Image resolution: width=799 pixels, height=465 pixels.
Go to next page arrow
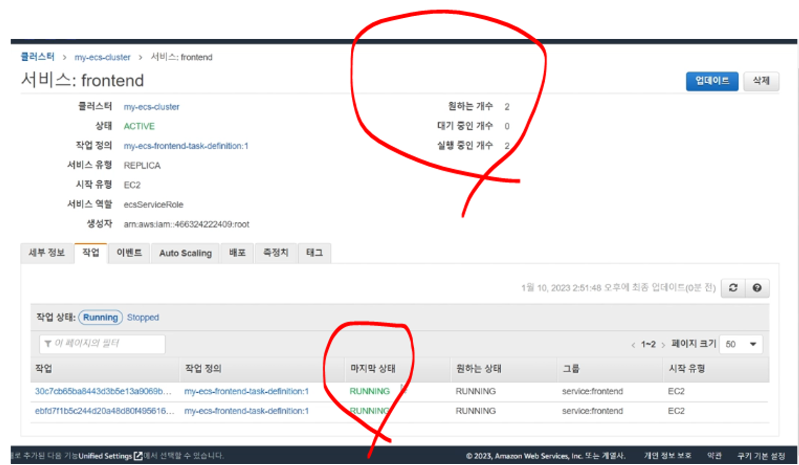tap(663, 345)
